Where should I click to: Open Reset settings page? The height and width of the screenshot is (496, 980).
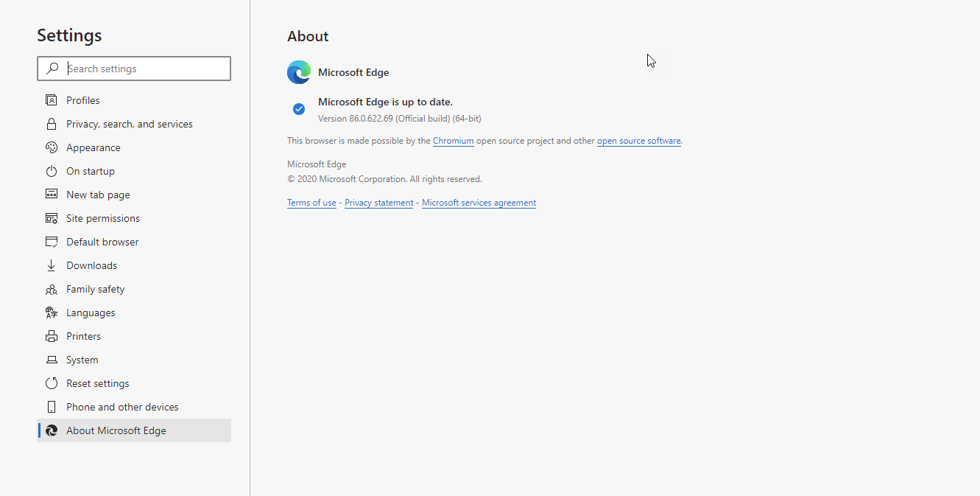pos(134,383)
